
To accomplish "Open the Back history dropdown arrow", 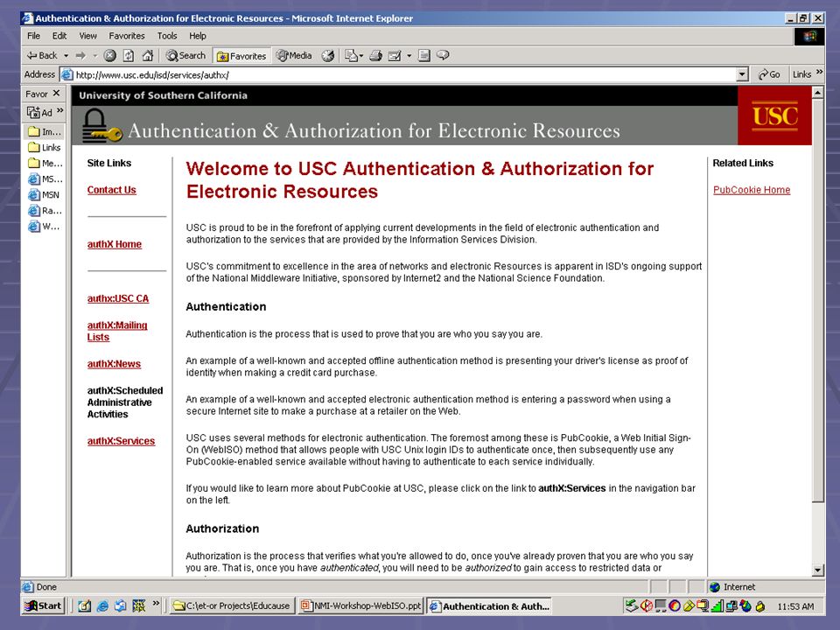I will [66, 55].
